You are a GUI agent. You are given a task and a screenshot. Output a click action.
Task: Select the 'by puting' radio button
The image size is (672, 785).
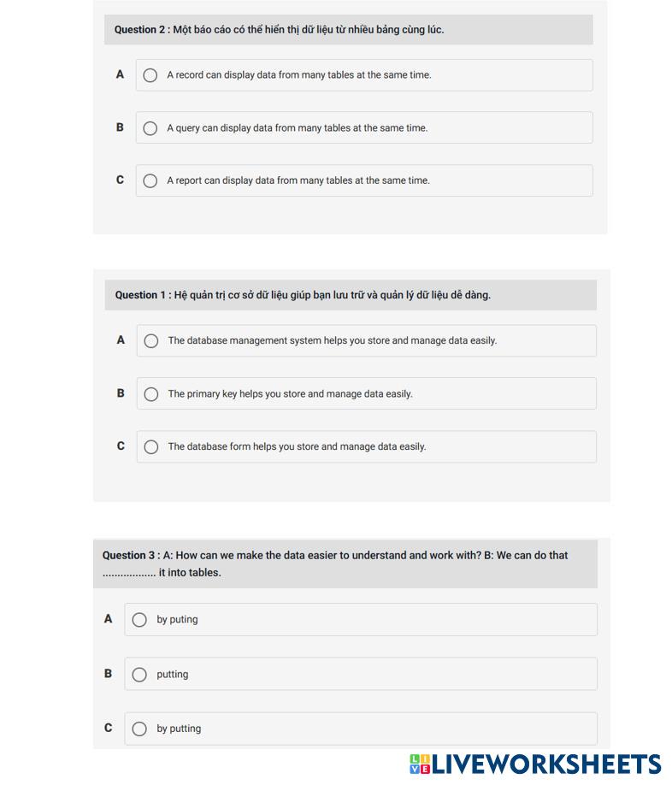(139, 620)
